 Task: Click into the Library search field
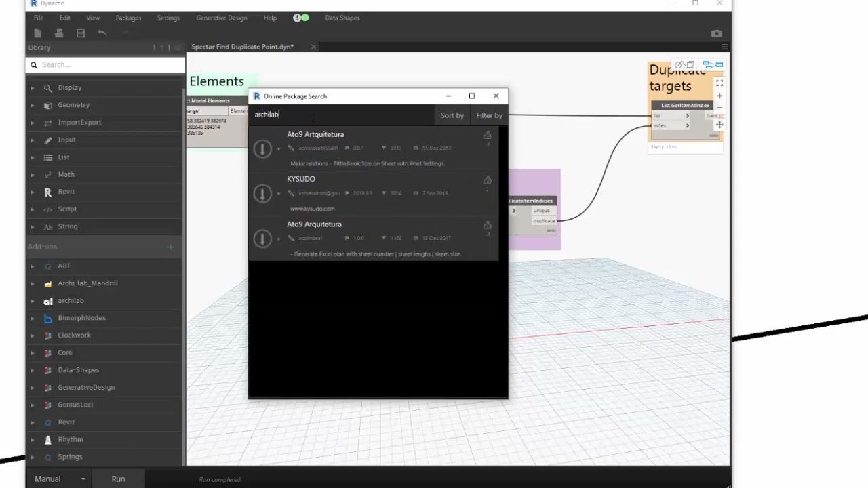coord(106,65)
